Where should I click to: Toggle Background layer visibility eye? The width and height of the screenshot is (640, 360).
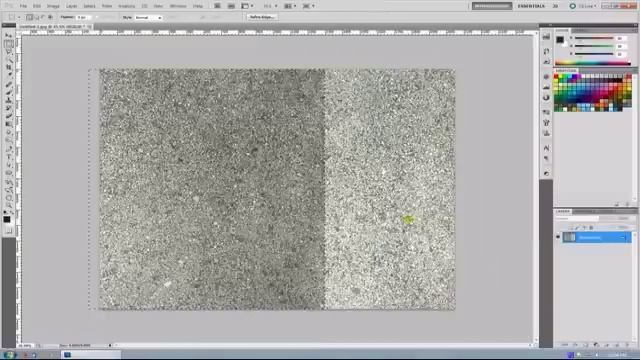coord(558,237)
